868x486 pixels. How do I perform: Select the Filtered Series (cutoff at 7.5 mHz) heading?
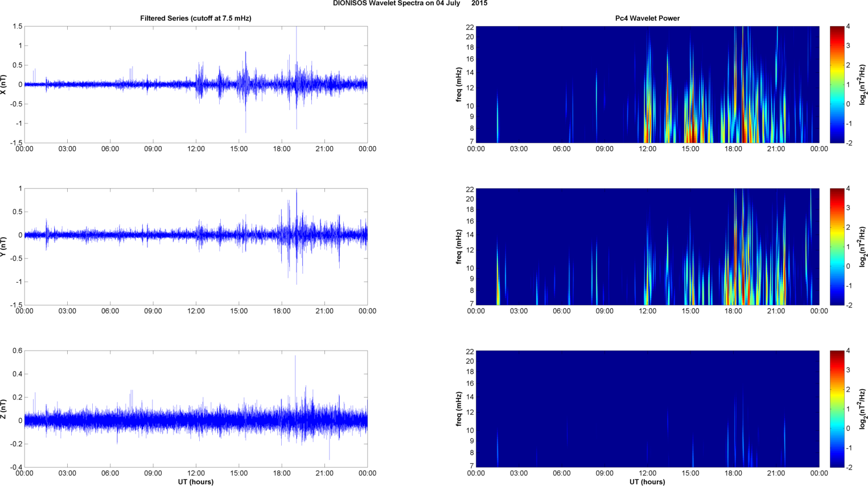196,18
